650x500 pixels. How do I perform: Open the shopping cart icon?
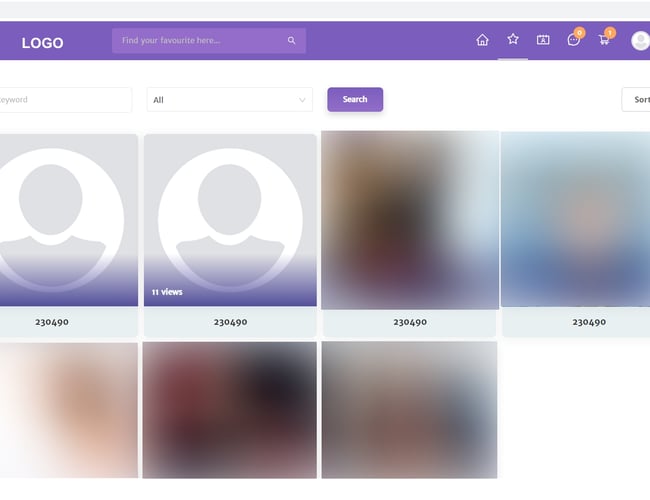pos(604,40)
